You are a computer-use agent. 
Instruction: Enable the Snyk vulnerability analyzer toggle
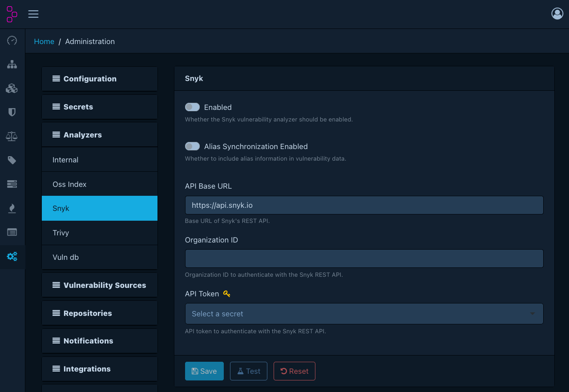point(192,107)
